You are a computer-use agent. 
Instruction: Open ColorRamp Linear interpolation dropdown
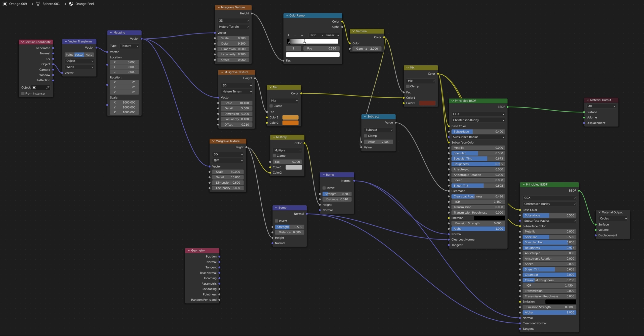[x=332, y=35]
